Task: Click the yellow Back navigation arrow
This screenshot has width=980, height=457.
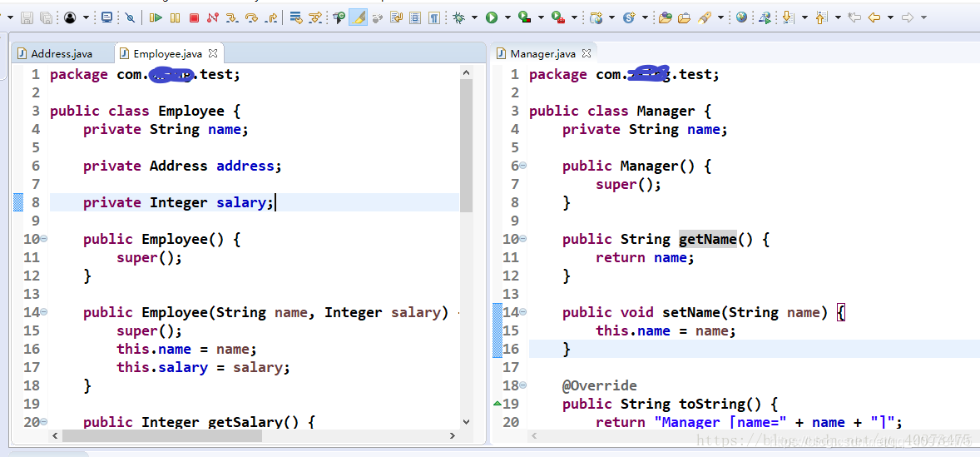Action: click(x=874, y=18)
